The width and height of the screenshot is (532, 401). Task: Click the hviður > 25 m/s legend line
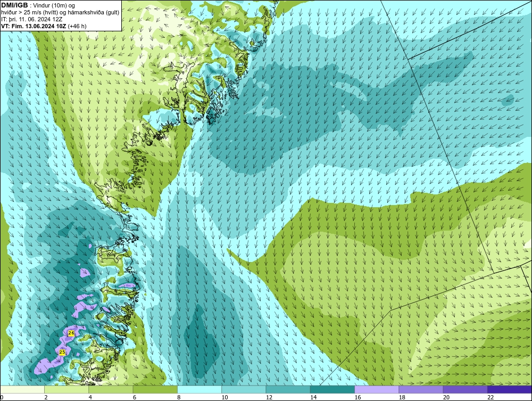[x=60, y=12]
